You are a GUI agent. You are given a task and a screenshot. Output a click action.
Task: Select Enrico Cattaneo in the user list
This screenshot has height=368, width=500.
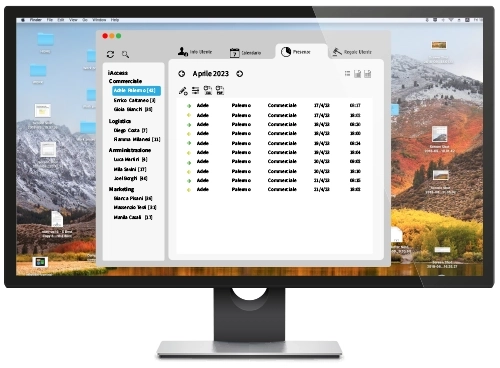(134, 100)
